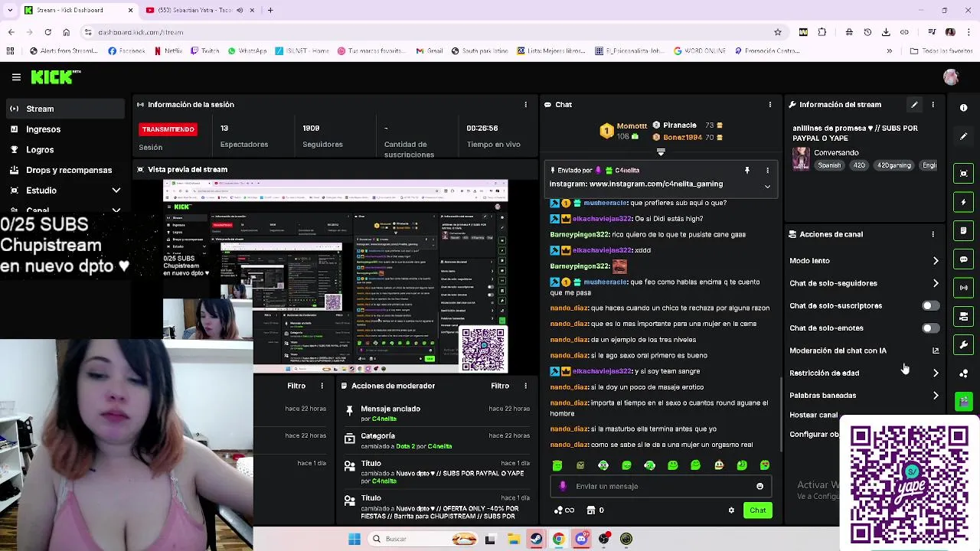Image resolution: width=980 pixels, height=551 pixels.
Task: Open Discord from the taskbar
Action: (581, 539)
